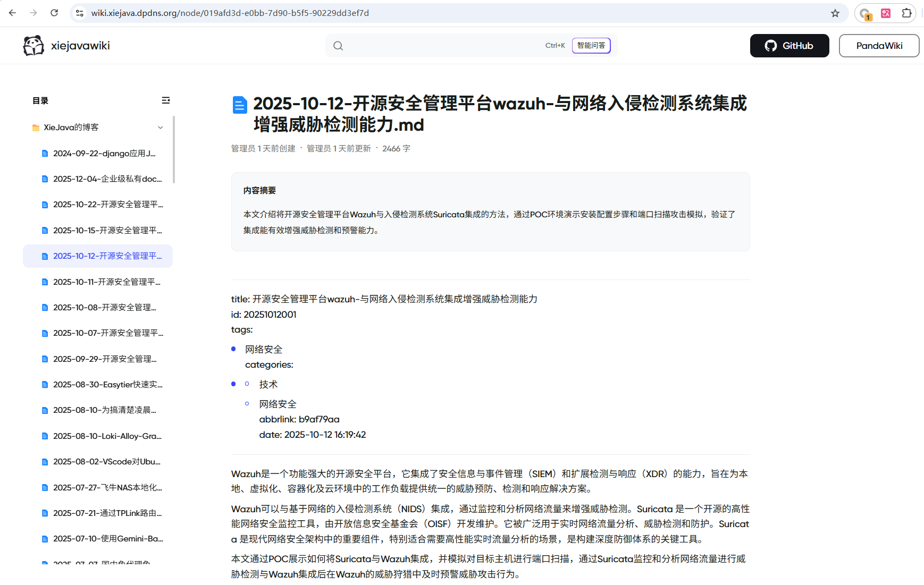Open site information settings in the address bar
924x585 pixels.
click(x=79, y=13)
